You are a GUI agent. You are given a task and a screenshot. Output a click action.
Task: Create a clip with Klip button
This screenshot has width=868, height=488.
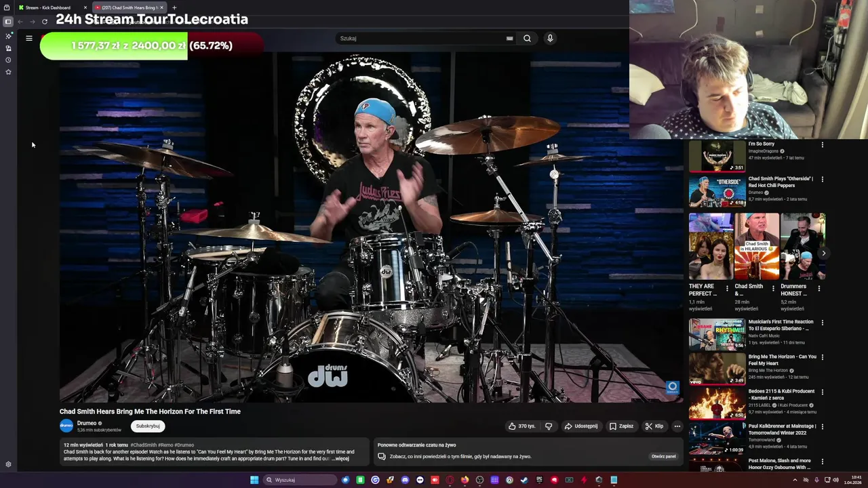point(654,426)
